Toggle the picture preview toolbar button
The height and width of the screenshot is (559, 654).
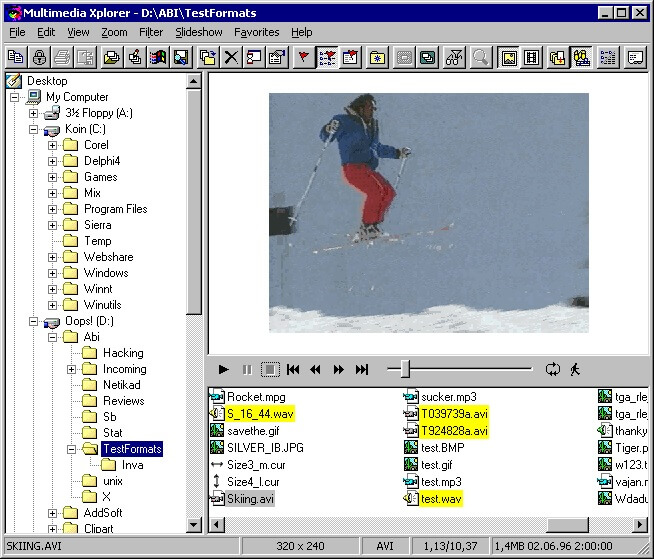click(x=508, y=57)
